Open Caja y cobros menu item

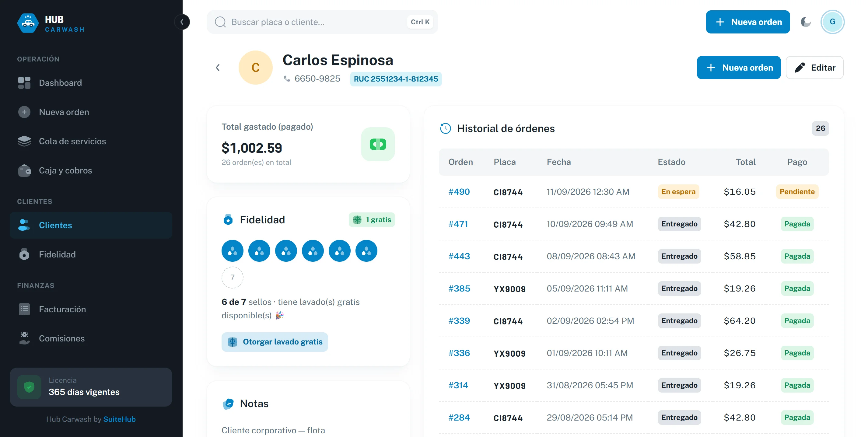tap(91, 170)
